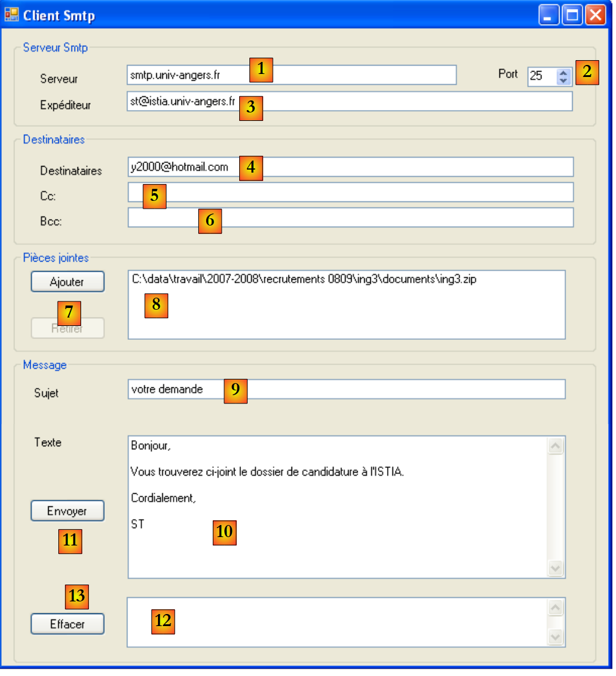This screenshot has width=616, height=676.
Task: Maximize the Client Smtp window
Action: pos(572,16)
